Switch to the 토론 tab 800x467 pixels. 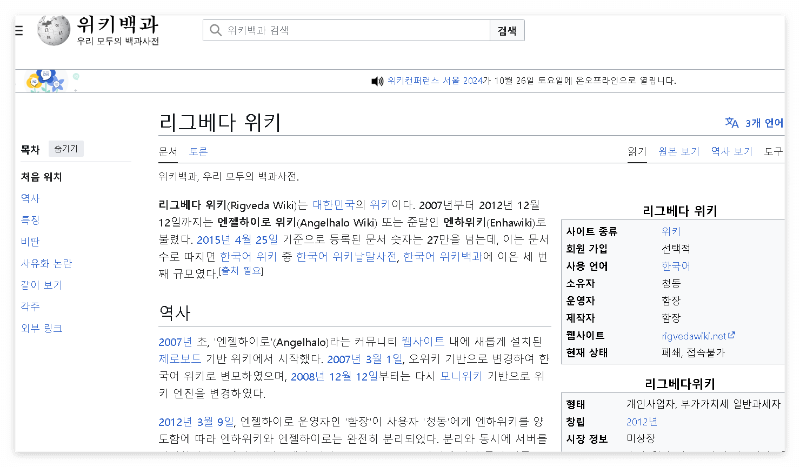(x=198, y=151)
